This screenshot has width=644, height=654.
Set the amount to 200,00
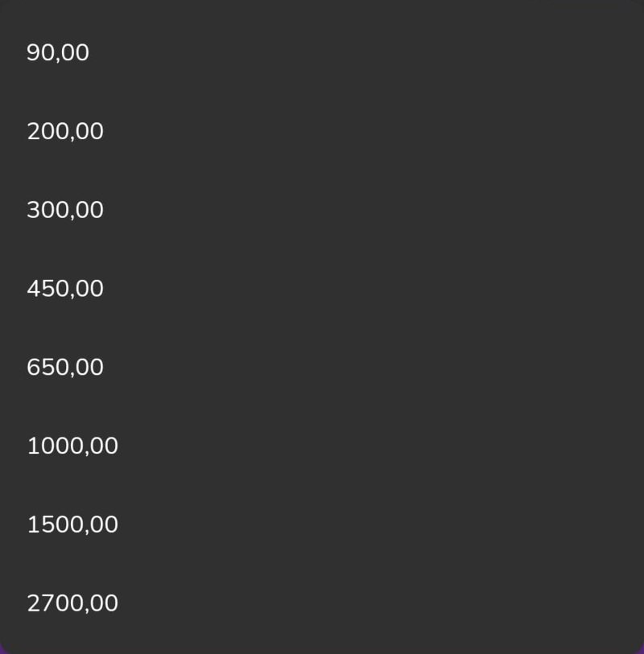point(322,131)
